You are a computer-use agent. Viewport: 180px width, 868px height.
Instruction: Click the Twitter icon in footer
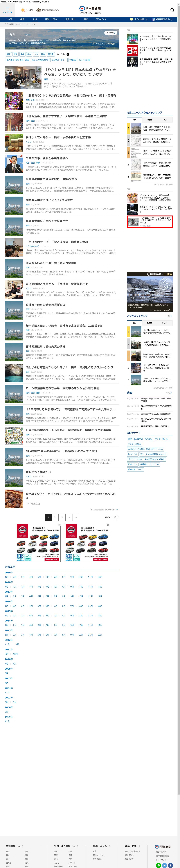tap(165, 865)
